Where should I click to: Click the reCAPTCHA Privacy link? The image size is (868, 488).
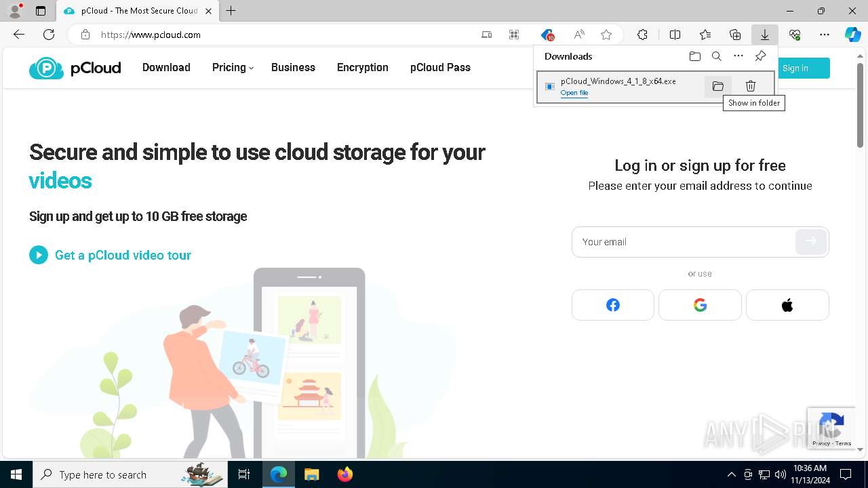click(821, 443)
